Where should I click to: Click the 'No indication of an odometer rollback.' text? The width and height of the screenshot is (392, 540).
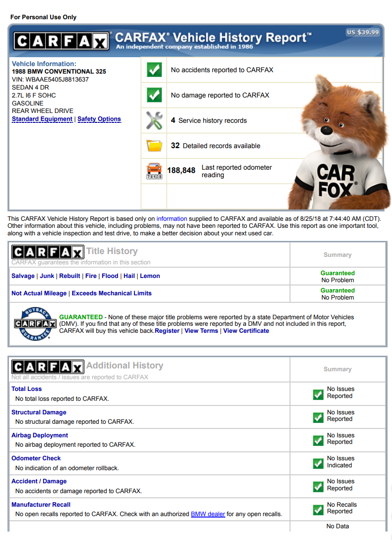point(67,468)
